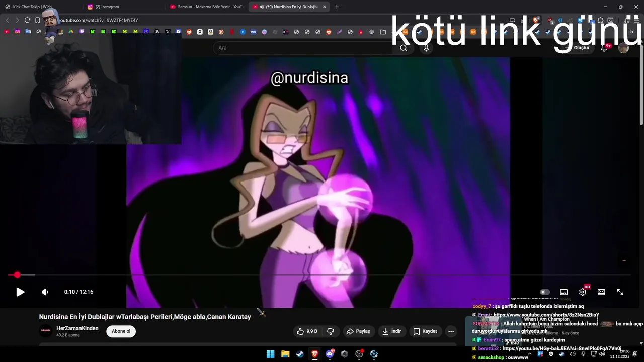Click the İndir download button
Image resolution: width=644 pixels, height=362 pixels.
(391, 331)
